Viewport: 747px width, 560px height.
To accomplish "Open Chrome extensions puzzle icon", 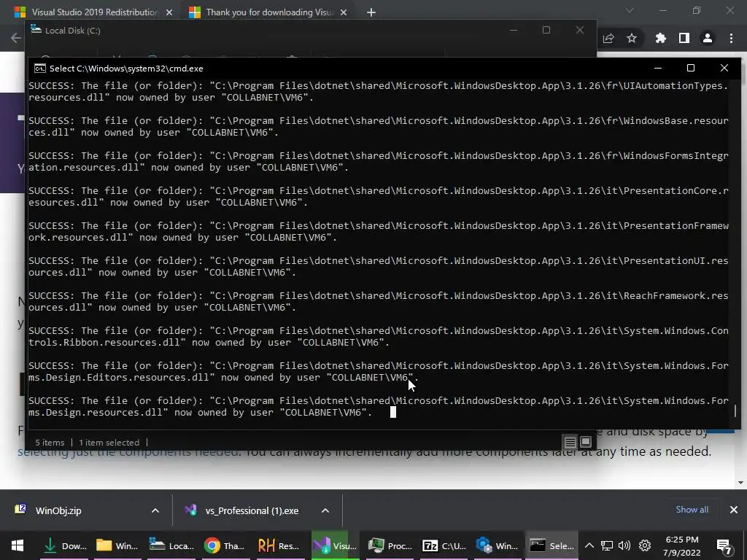I will click(x=661, y=38).
